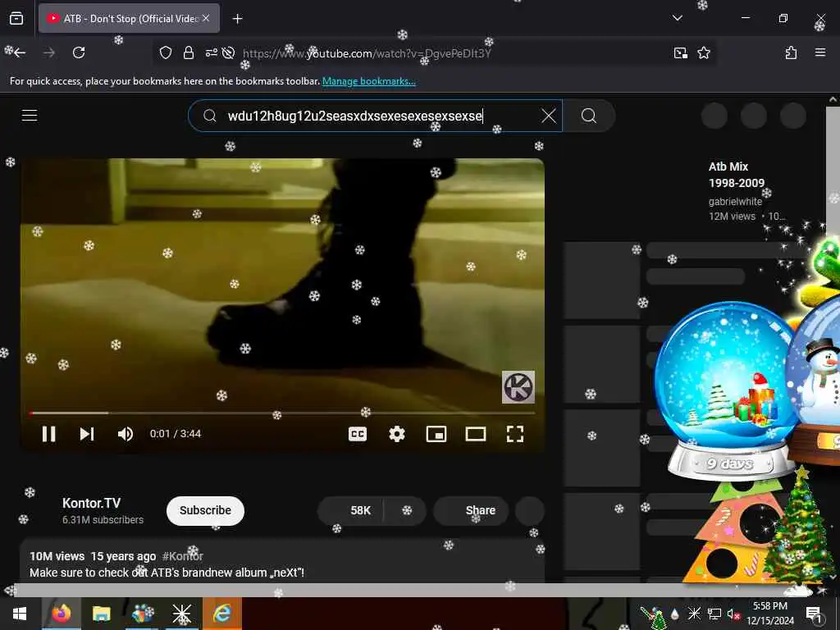The width and height of the screenshot is (840, 630).
Task: Skip to the next video
Action: [x=87, y=434]
